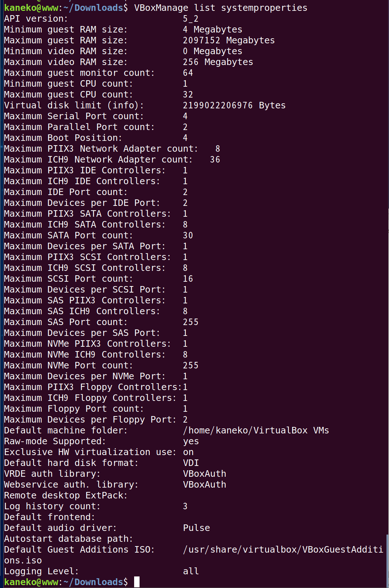Screen dimensions: 389x588
Task: Click the 'Maximum ICH9 Network Adapter count:' line
Action: (x=112, y=159)
